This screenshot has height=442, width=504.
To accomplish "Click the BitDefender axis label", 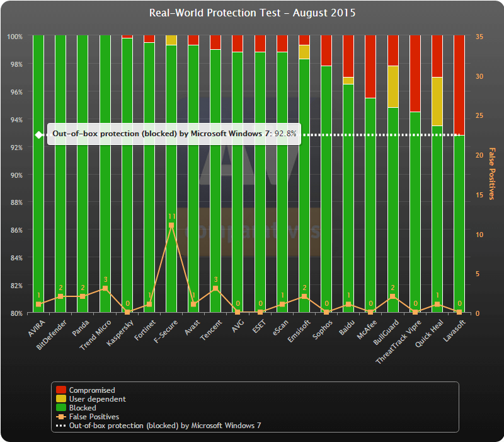I will (x=52, y=335).
